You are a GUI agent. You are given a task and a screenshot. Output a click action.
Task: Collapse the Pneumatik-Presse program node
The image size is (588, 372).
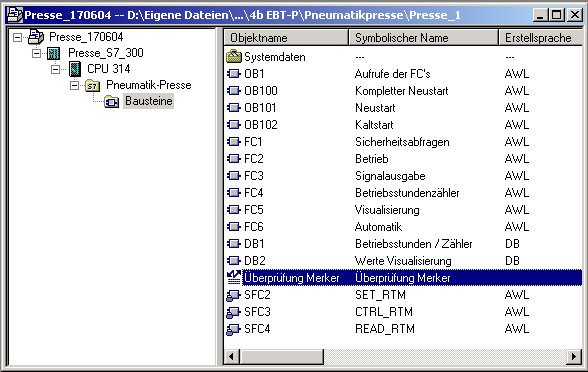point(75,86)
